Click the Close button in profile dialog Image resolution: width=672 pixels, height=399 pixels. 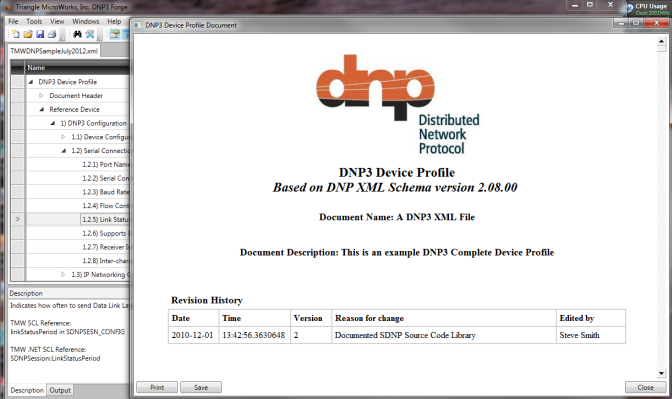coord(645,387)
